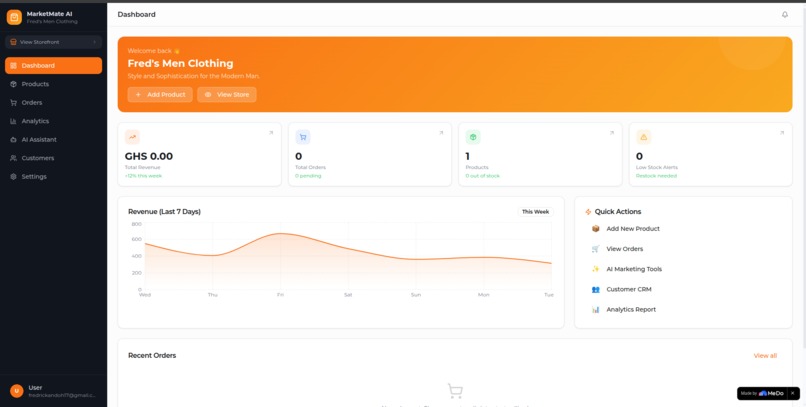Open Orders in sidebar menu
Image resolution: width=806 pixels, height=407 pixels.
53,102
